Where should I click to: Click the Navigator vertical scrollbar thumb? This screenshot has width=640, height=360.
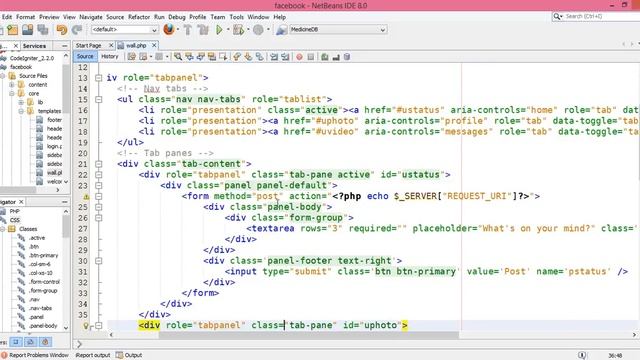tap(66, 226)
